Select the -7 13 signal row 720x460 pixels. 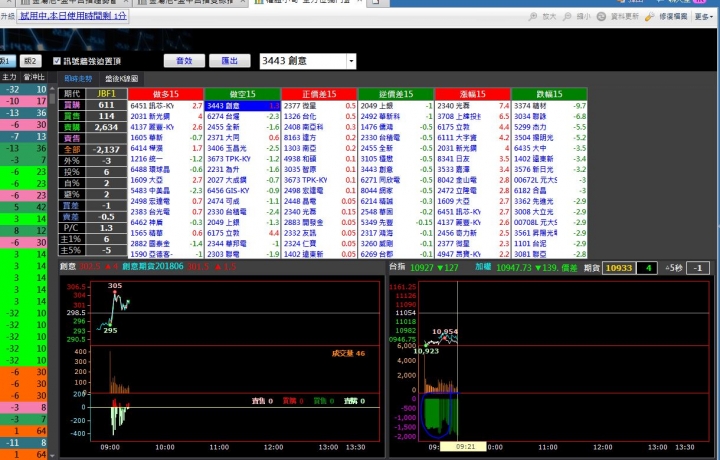coord(23,136)
